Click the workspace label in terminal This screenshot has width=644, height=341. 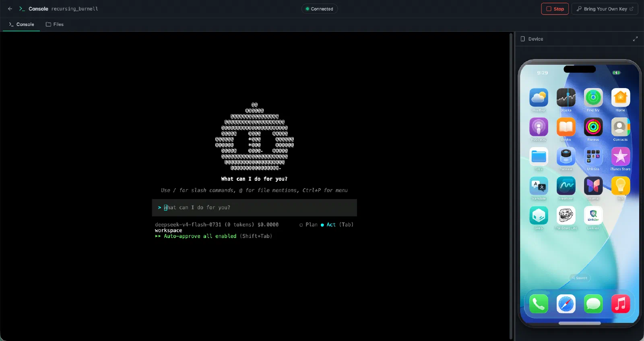tap(168, 230)
